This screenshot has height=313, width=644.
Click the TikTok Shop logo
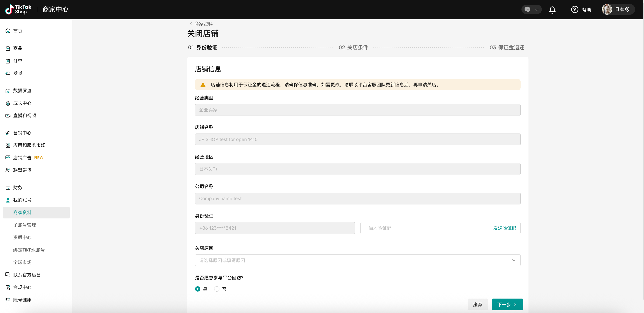(18, 9)
